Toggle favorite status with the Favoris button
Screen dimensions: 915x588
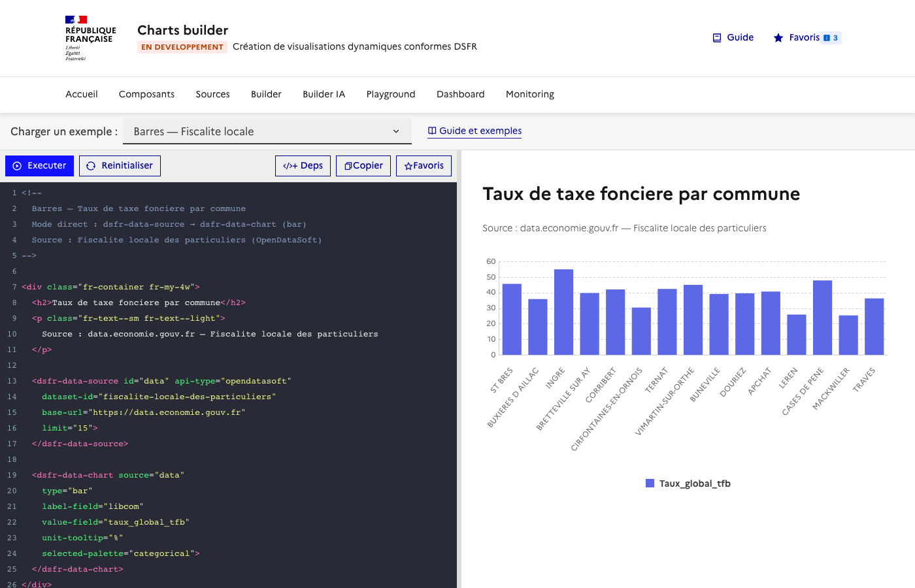[424, 165]
